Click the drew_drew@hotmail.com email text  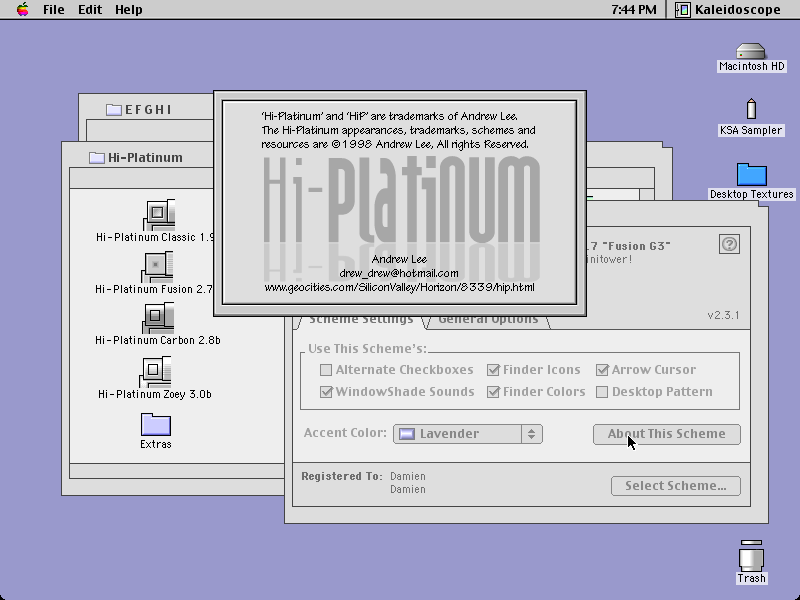[399, 273]
